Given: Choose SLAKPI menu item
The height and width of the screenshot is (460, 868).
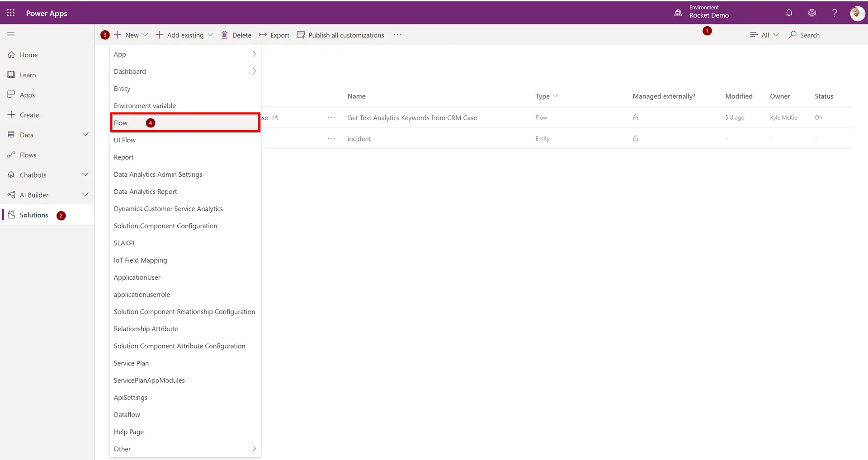Looking at the screenshot, I should click(x=185, y=243).
